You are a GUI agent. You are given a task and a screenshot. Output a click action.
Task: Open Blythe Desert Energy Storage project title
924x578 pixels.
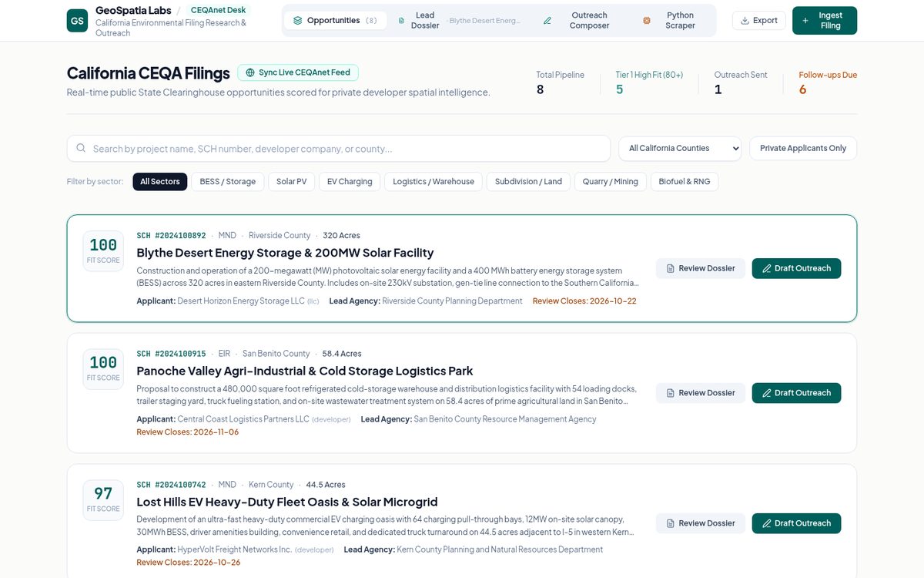(285, 253)
